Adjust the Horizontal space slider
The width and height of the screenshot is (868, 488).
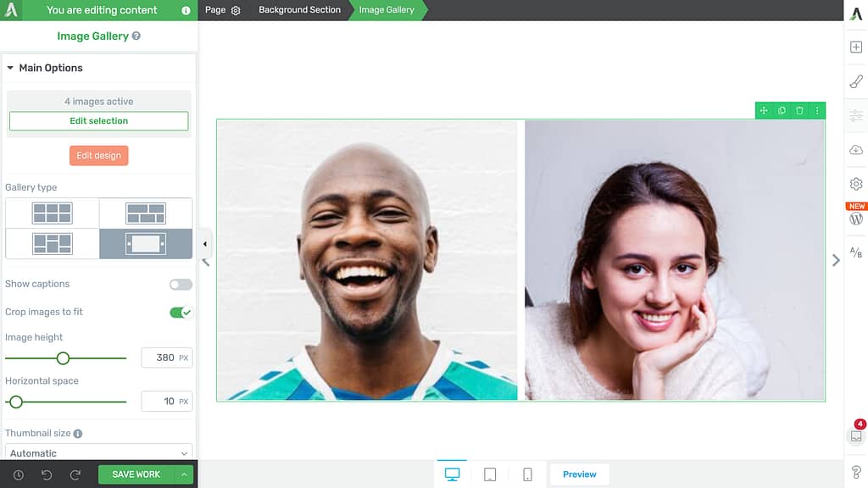click(16, 402)
